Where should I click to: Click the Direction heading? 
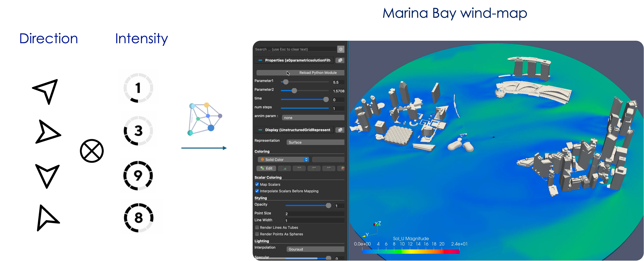point(49,38)
